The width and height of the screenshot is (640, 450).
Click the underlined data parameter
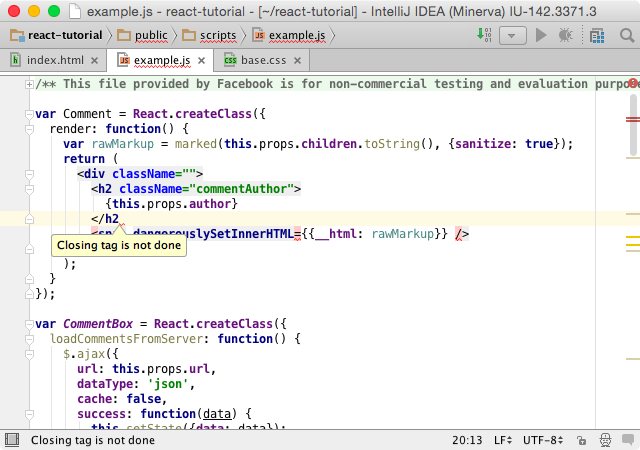217,414
